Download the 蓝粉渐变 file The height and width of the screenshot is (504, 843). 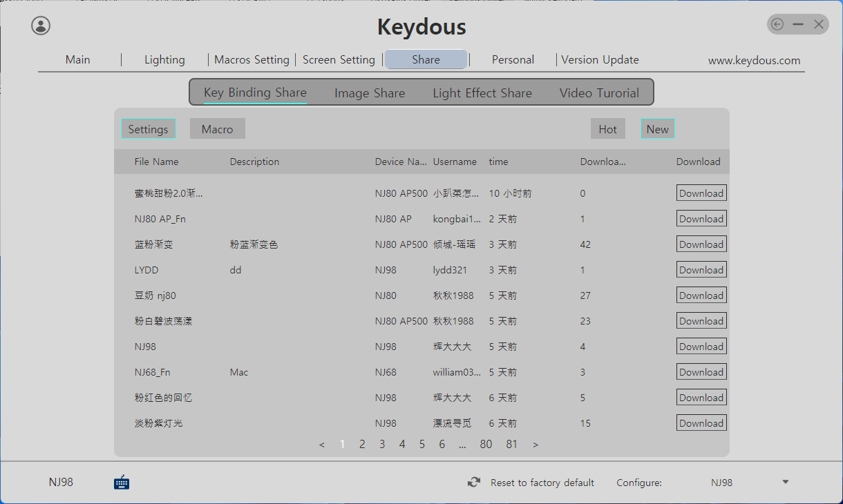tap(701, 244)
